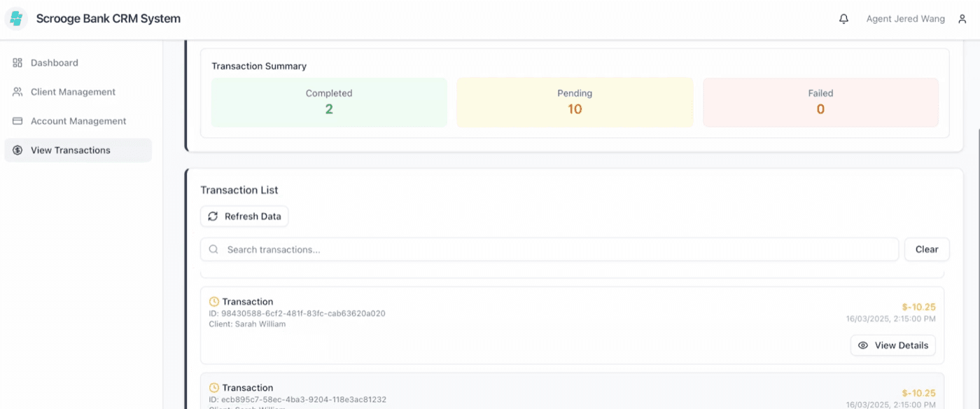Go to Dashboard
Image resolution: width=980 pixels, height=409 pixels.
pyautogui.click(x=78, y=63)
